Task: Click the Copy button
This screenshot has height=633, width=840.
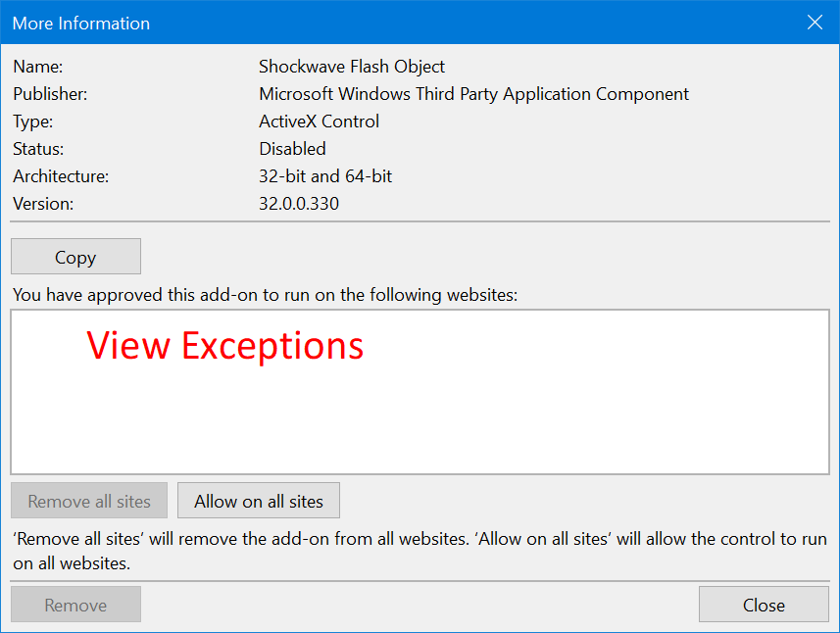Action: [75, 257]
